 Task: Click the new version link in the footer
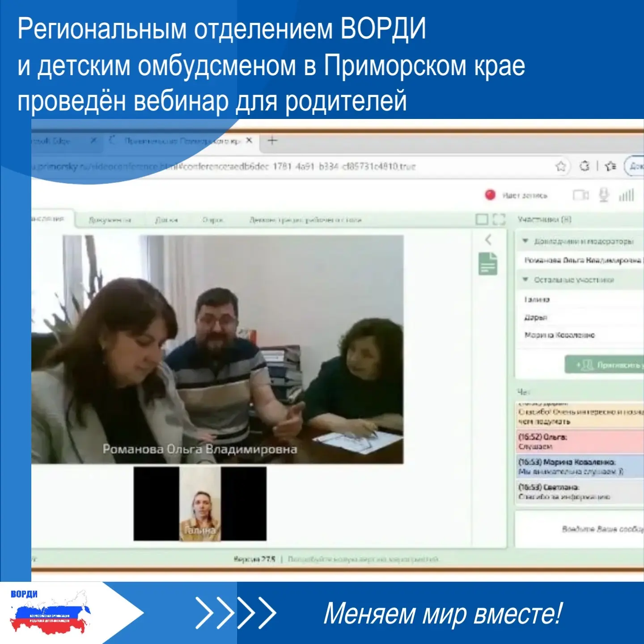pyautogui.click(x=364, y=559)
